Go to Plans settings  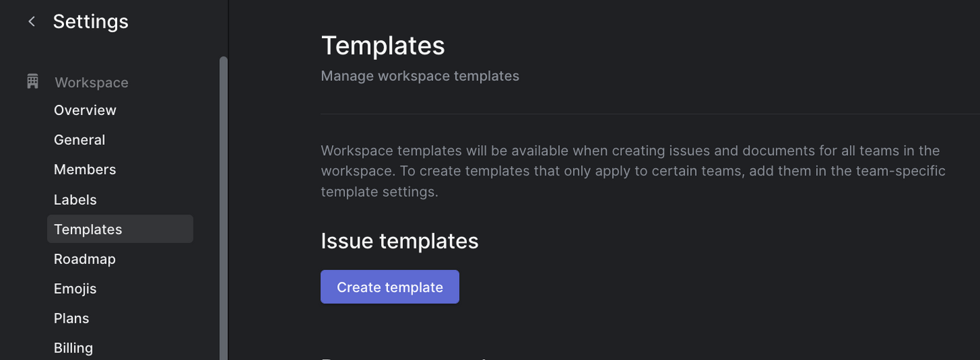[x=71, y=318]
